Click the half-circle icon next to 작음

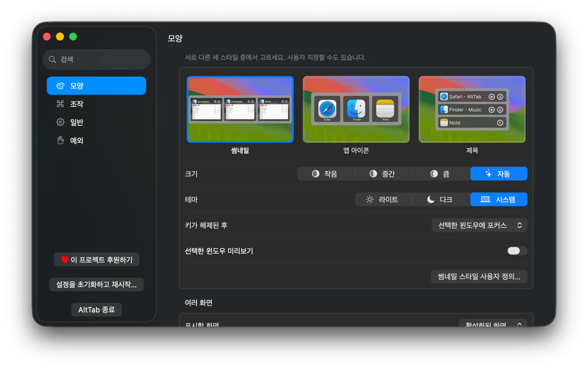[x=315, y=174]
